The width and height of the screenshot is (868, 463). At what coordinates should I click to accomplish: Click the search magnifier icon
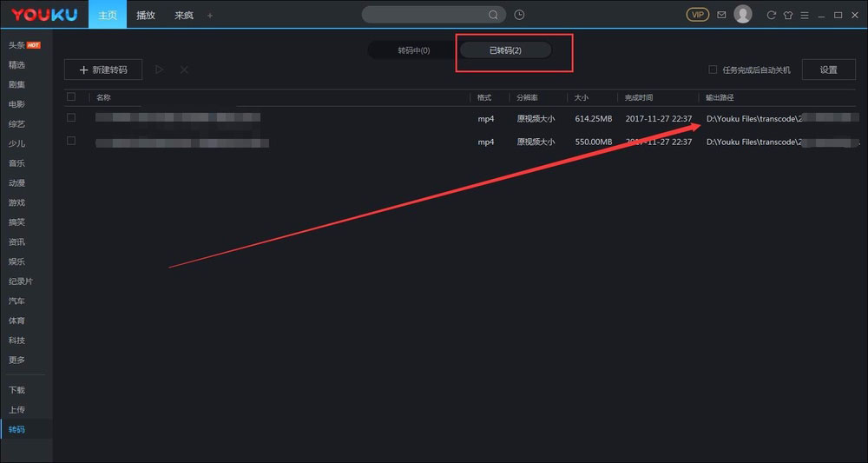[x=493, y=15]
